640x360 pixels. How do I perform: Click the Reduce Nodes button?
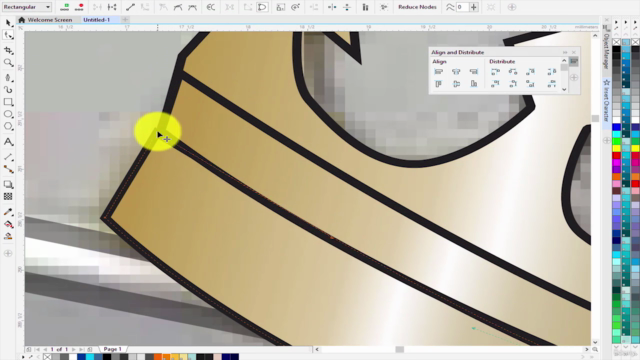tap(417, 7)
